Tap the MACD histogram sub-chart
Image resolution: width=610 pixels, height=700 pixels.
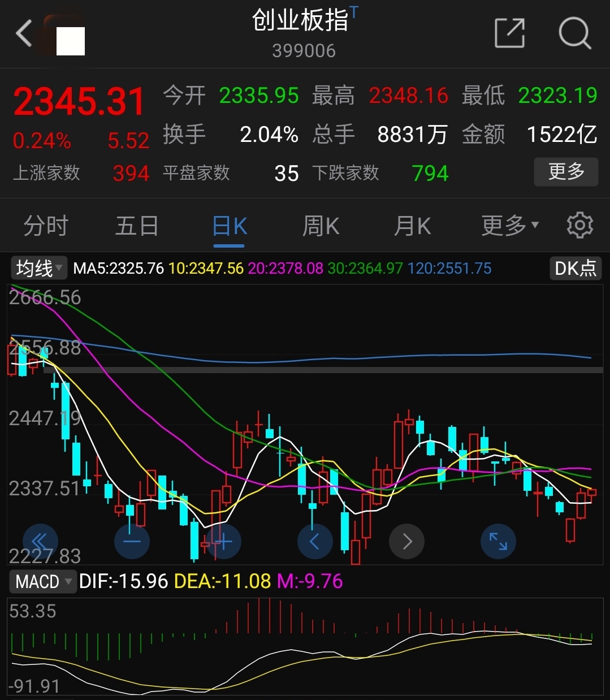pyautogui.click(x=305, y=646)
